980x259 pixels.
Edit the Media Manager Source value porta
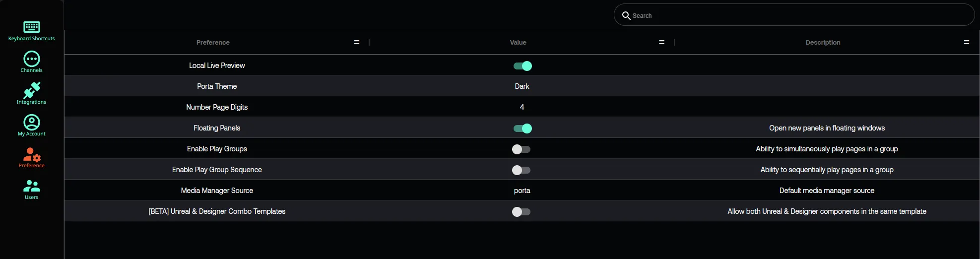pyautogui.click(x=522, y=191)
